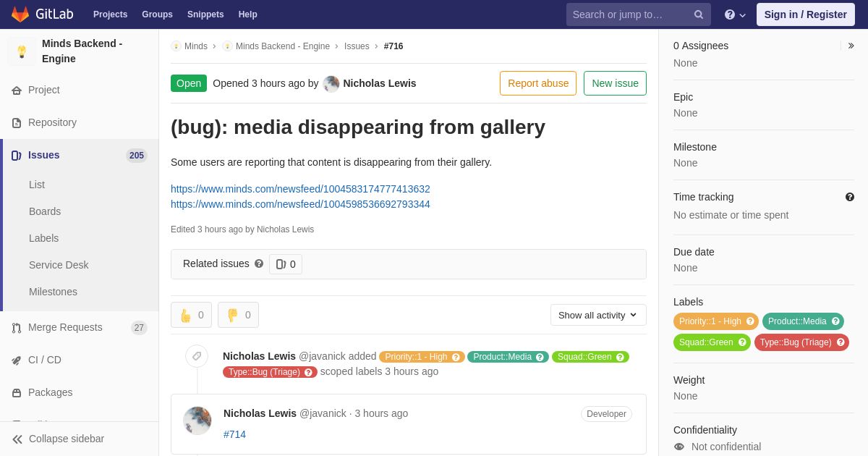Open the issues List sidebar item

point(37,185)
